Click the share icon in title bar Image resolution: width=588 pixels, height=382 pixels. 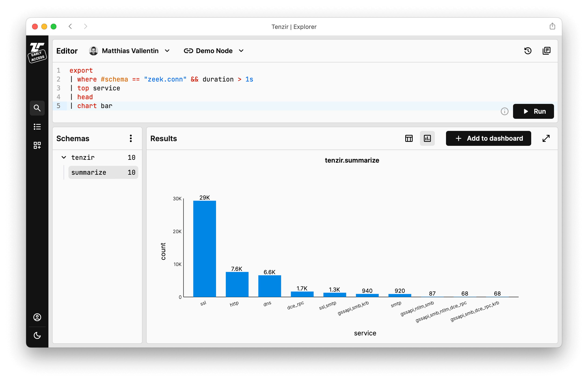click(x=552, y=26)
